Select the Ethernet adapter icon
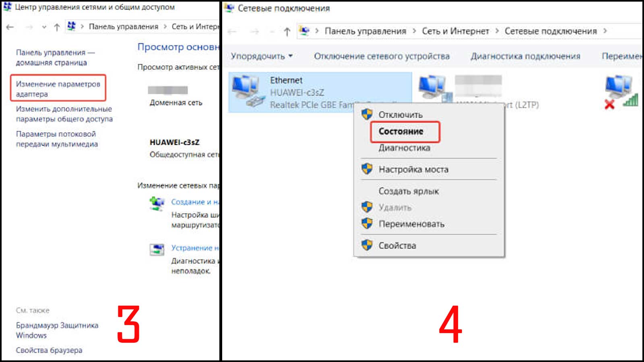The image size is (644, 362). coord(246,92)
